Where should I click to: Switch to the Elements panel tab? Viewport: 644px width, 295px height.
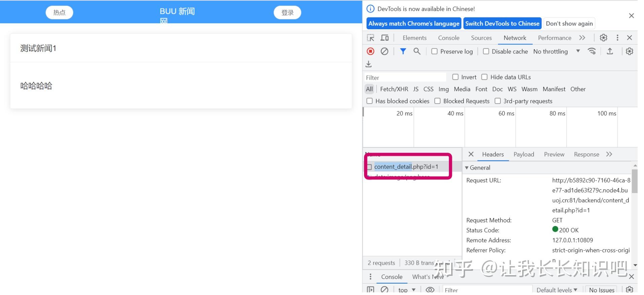(415, 38)
